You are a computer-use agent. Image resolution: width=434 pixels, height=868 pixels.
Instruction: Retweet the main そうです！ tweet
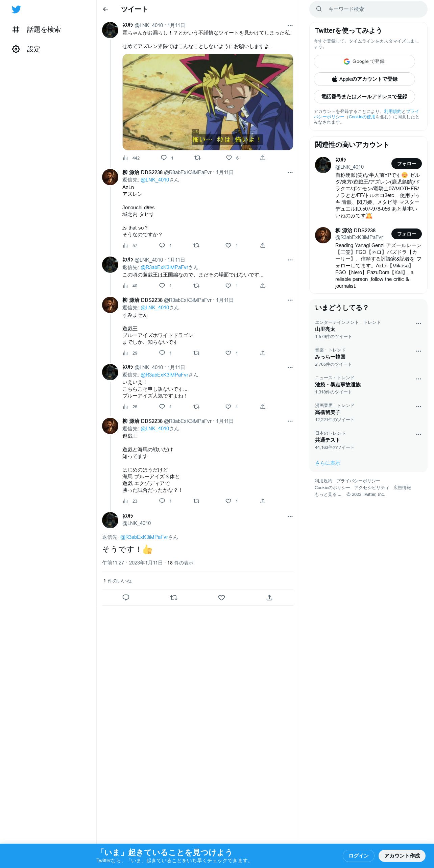(174, 598)
